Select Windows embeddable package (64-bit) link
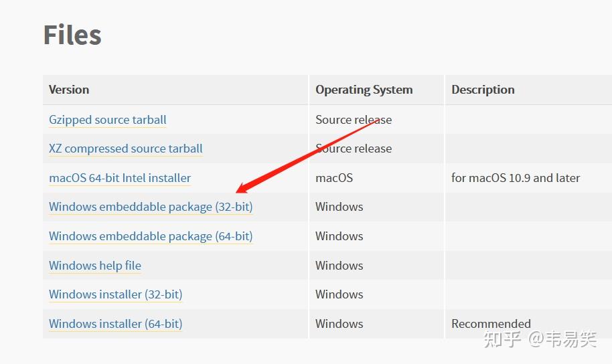The width and height of the screenshot is (612, 364). coord(151,236)
